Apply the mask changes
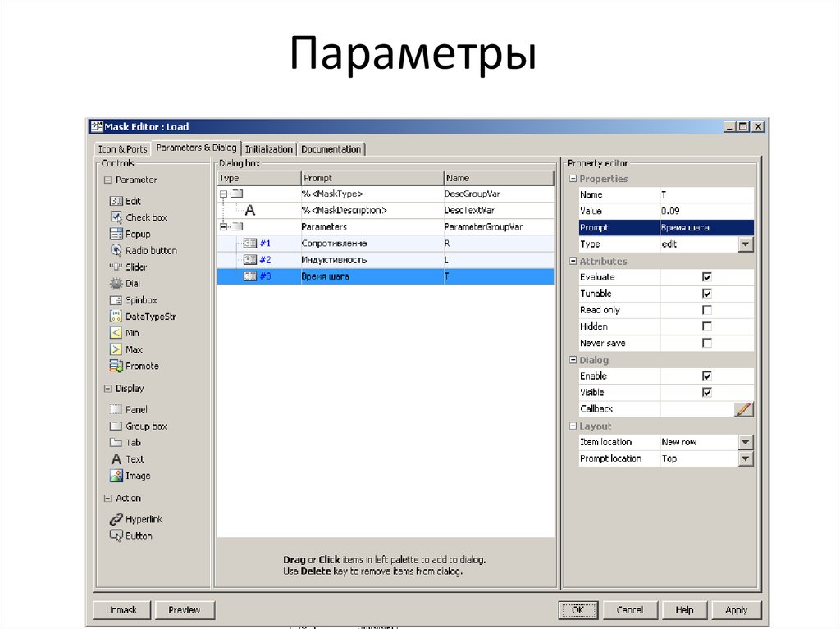840x629 pixels. click(736, 609)
